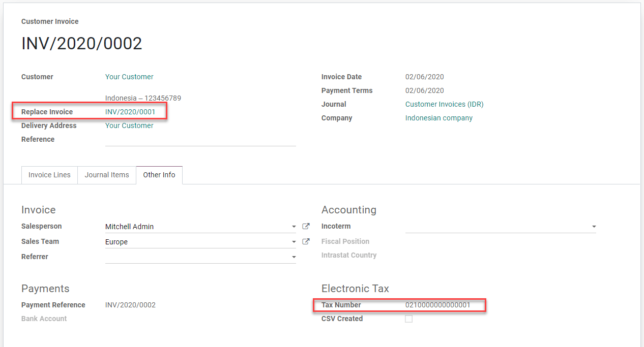Open the Customer Invoices (IDR) journal
Viewport: 644px width, 347px height.
[x=444, y=104]
